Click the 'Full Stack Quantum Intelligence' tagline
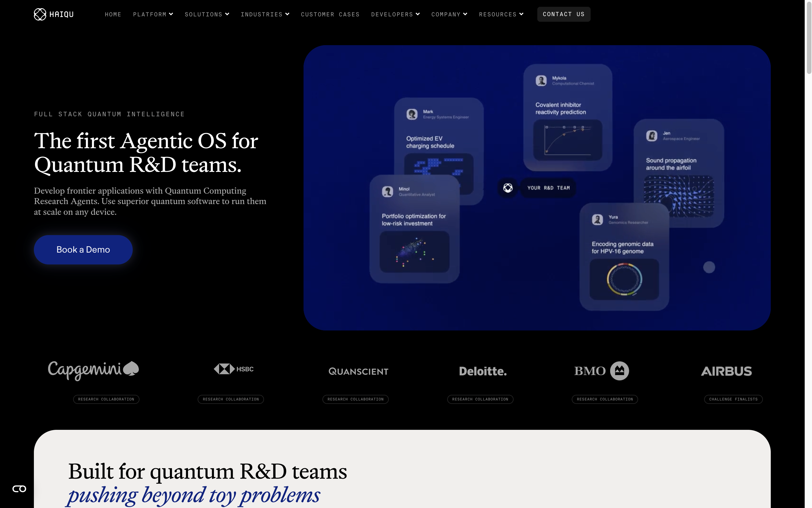This screenshot has width=812, height=508. 109,114
